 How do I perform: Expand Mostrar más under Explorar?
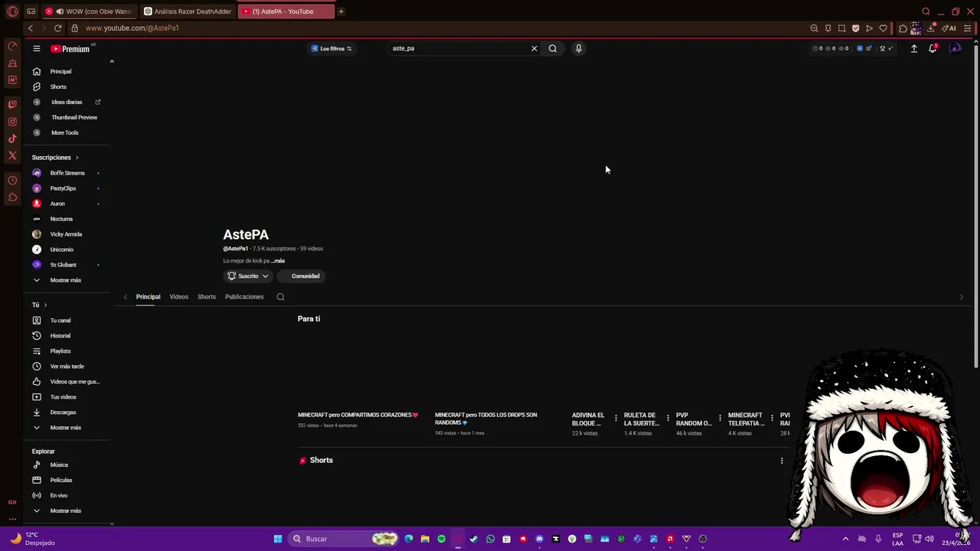click(x=65, y=510)
